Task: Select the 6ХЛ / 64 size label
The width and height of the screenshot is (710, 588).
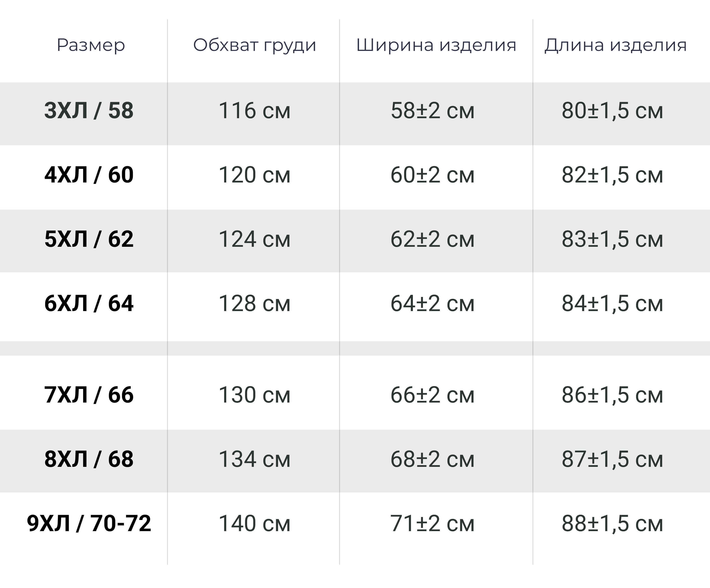Action: point(89,303)
